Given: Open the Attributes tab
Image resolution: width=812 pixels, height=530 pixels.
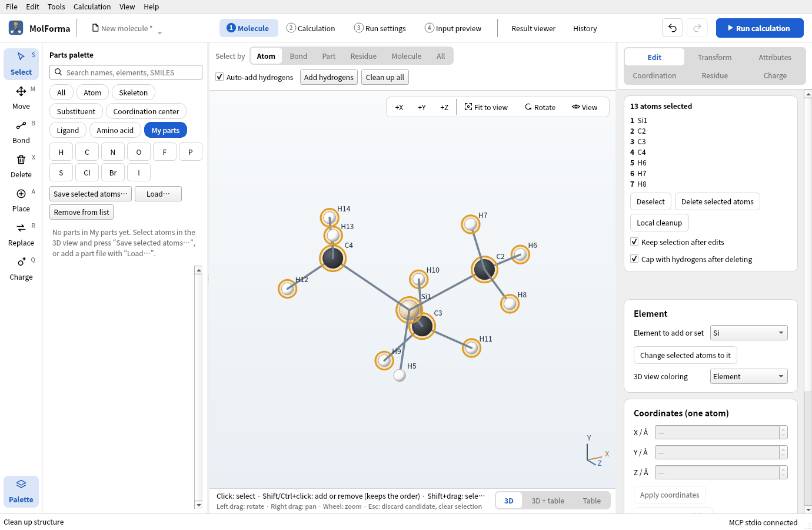Looking at the screenshot, I should [x=775, y=57].
